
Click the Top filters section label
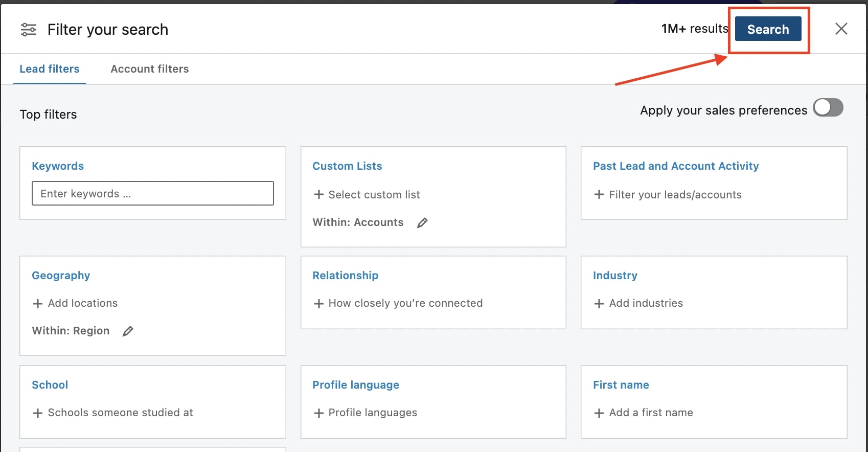tap(48, 115)
